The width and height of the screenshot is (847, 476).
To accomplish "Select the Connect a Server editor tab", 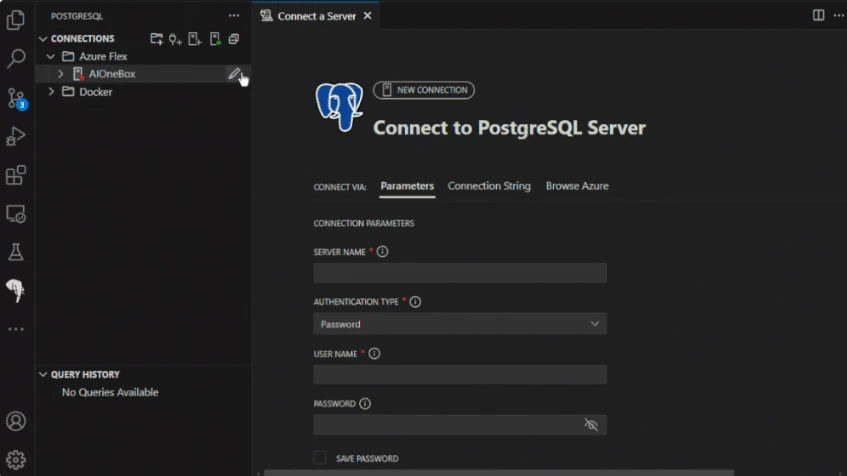I will pyautogui.click(x=316, y=16).
